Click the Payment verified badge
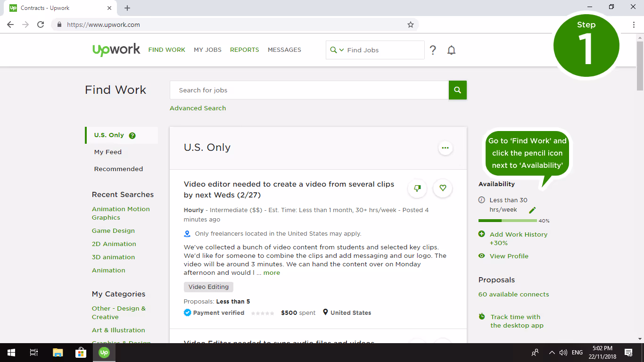 click(214, 313)
